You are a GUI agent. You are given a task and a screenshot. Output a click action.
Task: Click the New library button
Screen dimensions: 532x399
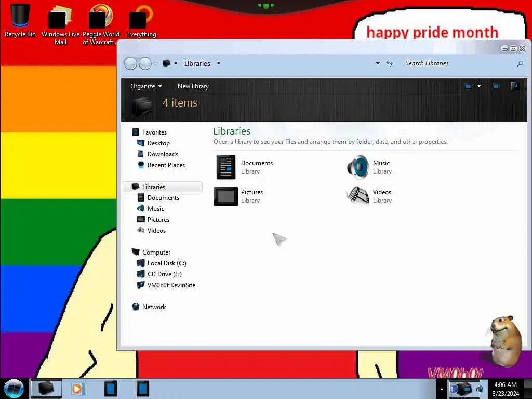[193, 86]
